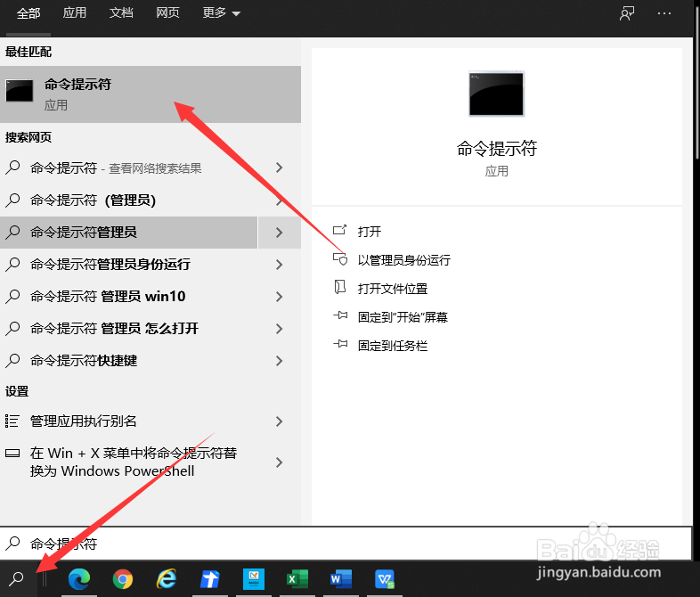The image size is (700, 597).
Task: Select web suggestion 命令提示符管理员
Action: [x=128, y=233]
